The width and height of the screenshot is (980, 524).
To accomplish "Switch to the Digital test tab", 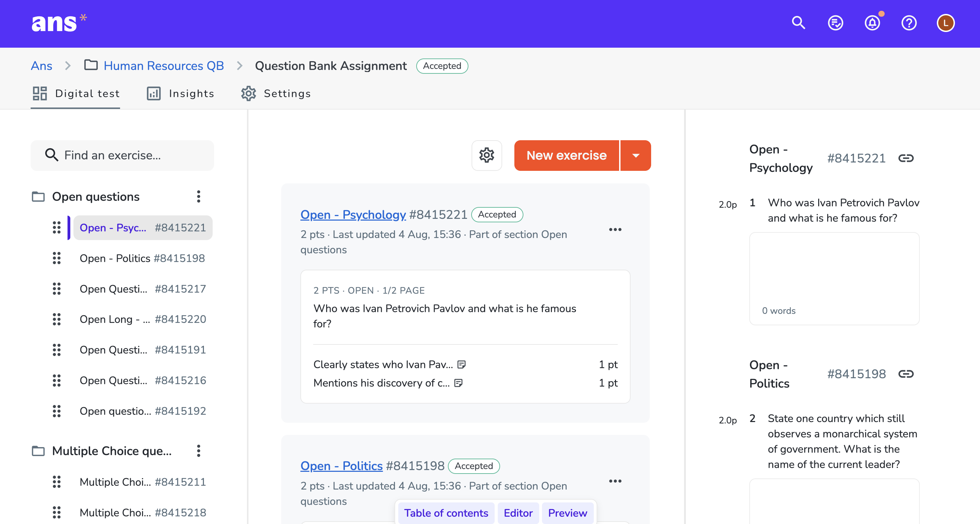I will click(76, 94).
